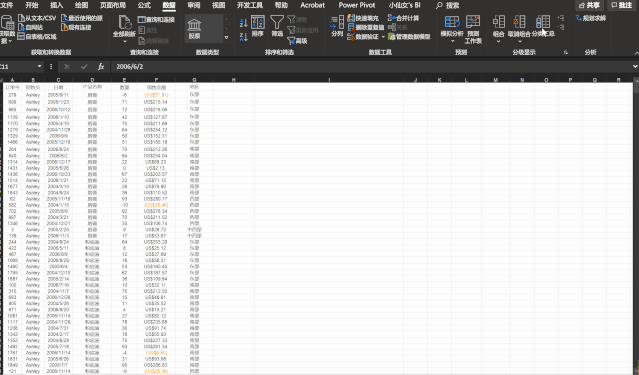Screen dimensions: 639x375
Task: Click the 产品名称 header cell
Action: (x=92, y=87)
